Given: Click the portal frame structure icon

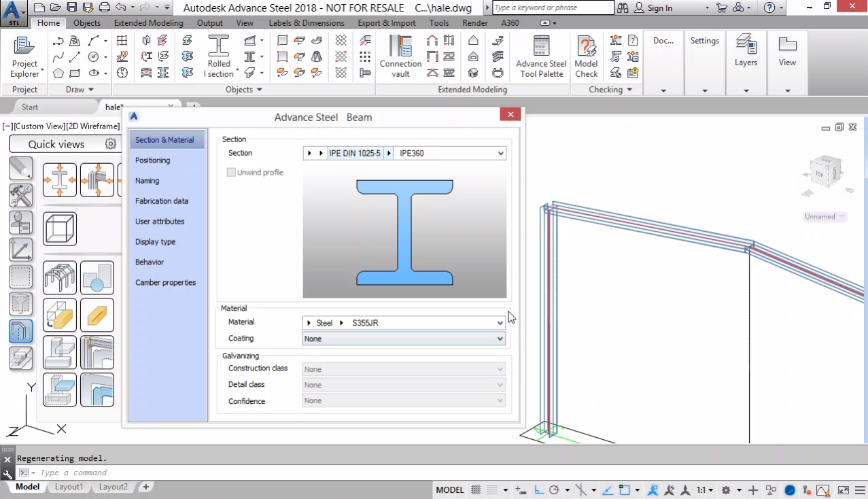Looking at the screenshot, I should pyautogui.click(x=60, y=278).
